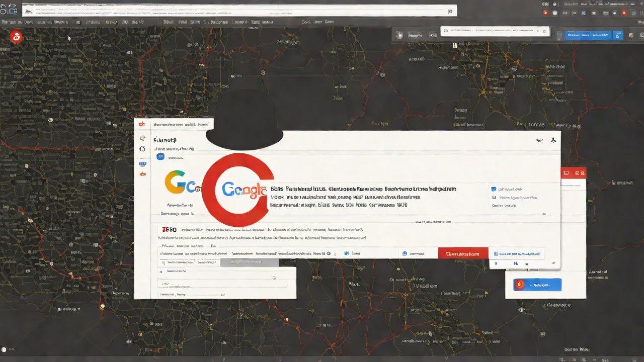This screenshot has width=644, height=362.
Task: Click the blue square icon beside red button
Action: tap(405, 253)
